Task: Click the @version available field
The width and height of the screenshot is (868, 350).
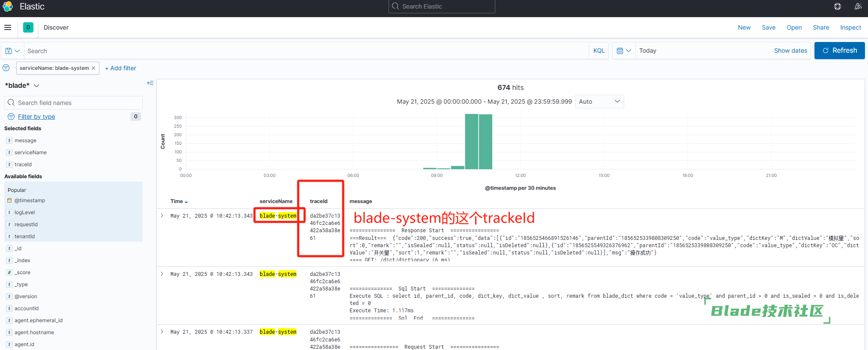Action: (26, 296)
